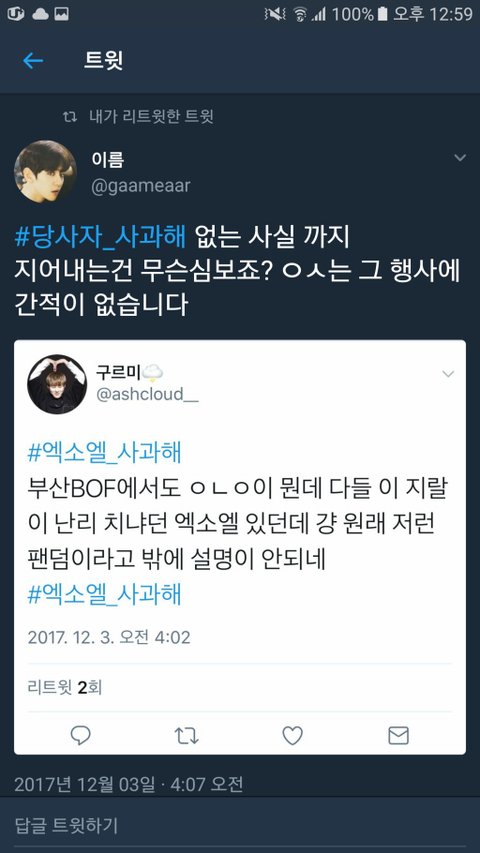
Task: Open the 2017. 12. 3. 오전 4:02 timestamp
Action: (109, 637)
